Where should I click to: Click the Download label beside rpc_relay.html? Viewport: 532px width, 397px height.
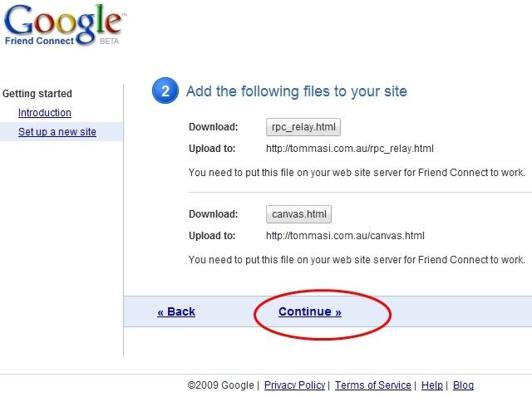[214, 127]
